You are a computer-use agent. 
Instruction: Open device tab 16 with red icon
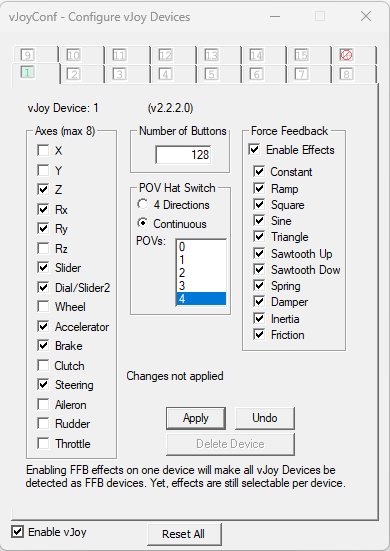click(353, 55)
